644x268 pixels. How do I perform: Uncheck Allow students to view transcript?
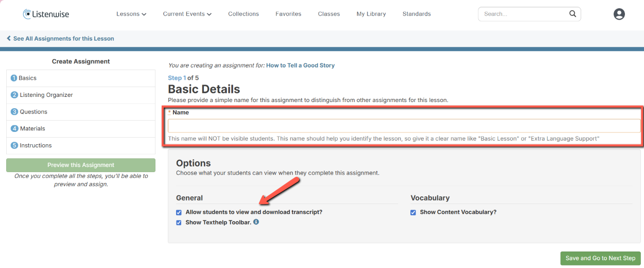(x=179, y=212)
